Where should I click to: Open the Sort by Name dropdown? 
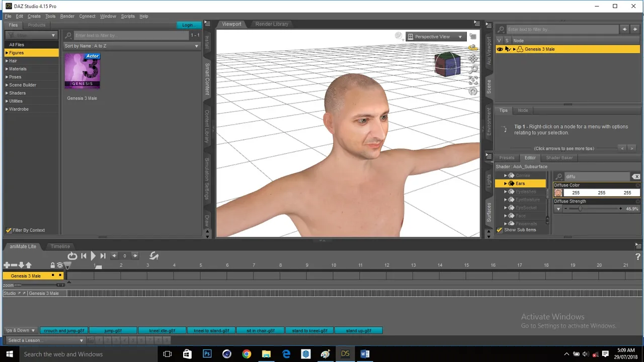(x=132, y=46)
